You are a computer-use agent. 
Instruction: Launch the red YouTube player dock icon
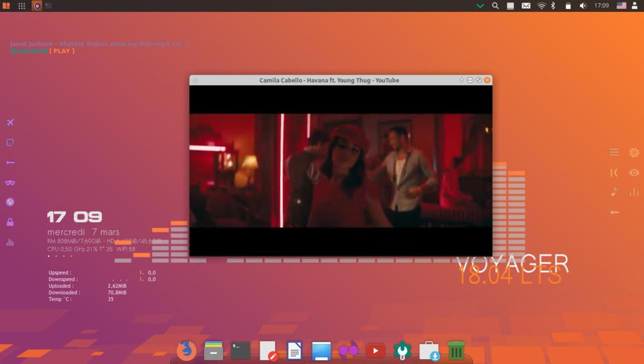tap(375, 351)
